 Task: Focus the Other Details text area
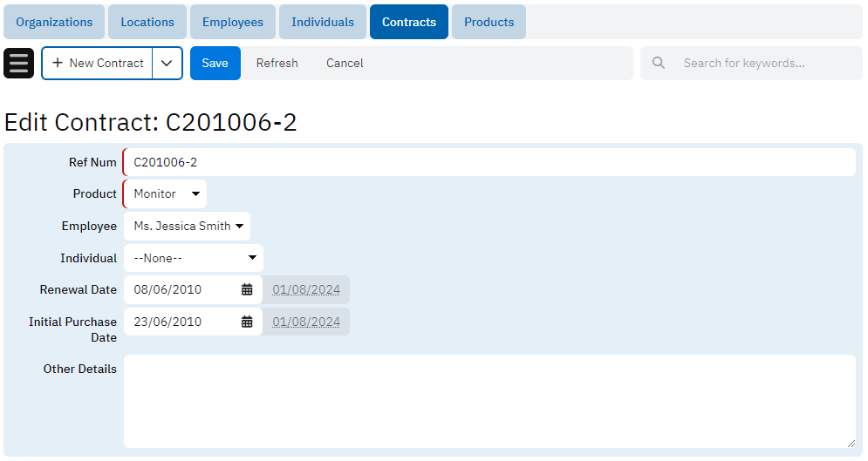tap(489, 401)
